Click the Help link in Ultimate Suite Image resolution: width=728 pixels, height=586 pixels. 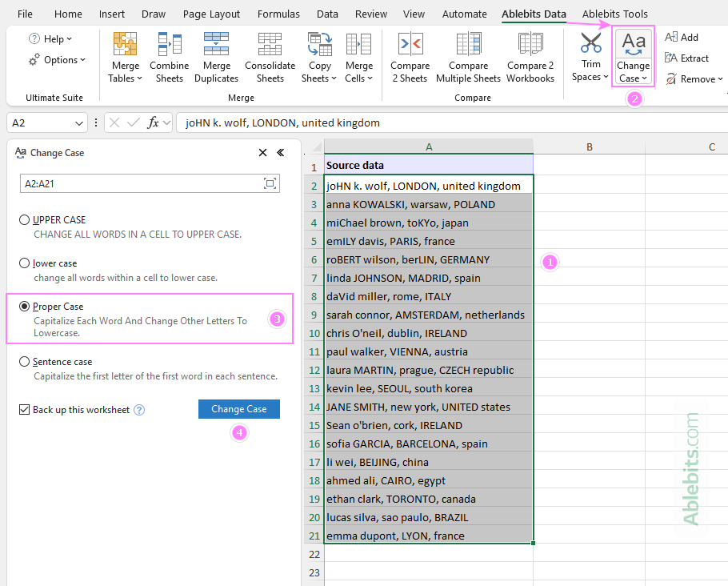pos(52,38)
